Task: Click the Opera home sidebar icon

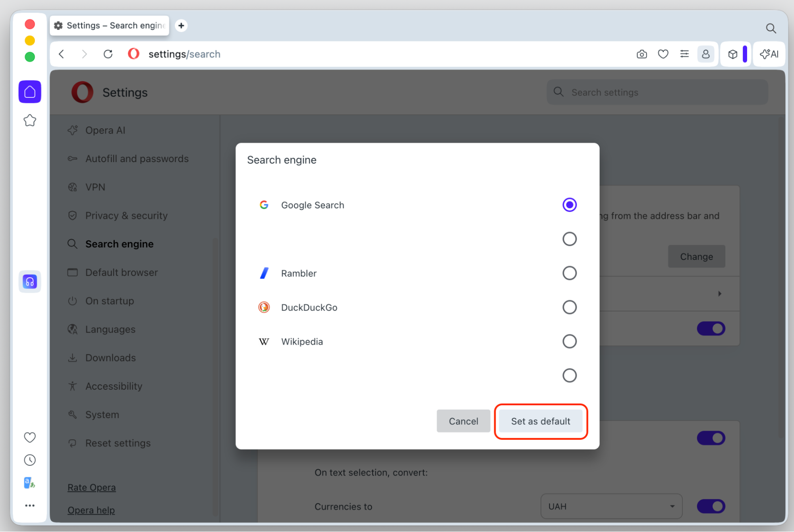Action: [30, 92]
